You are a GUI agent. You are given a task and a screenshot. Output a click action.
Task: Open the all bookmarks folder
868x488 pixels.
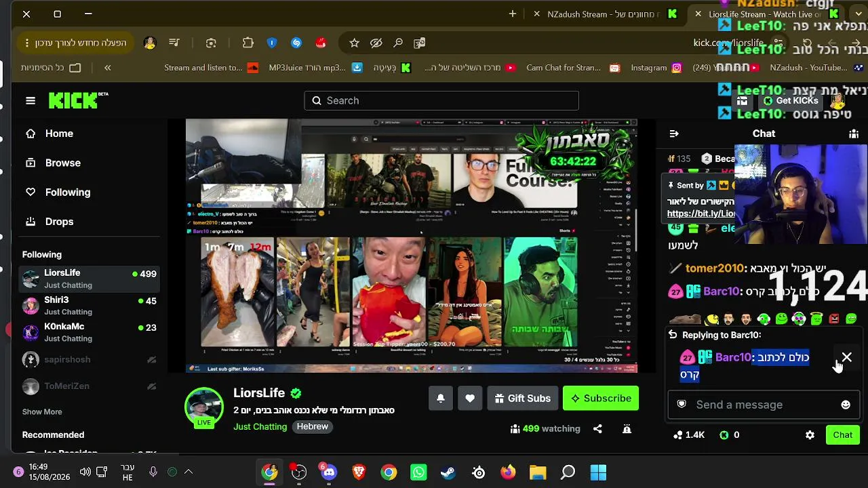point(51,68)
